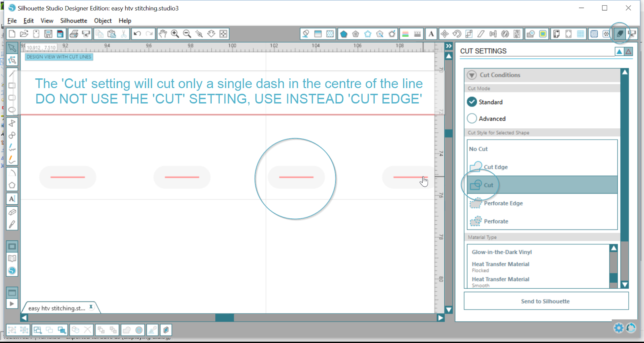Select the Edit Points tool
Image resolution: width=644 pixels, height=343 pixels.
(12, 60)
